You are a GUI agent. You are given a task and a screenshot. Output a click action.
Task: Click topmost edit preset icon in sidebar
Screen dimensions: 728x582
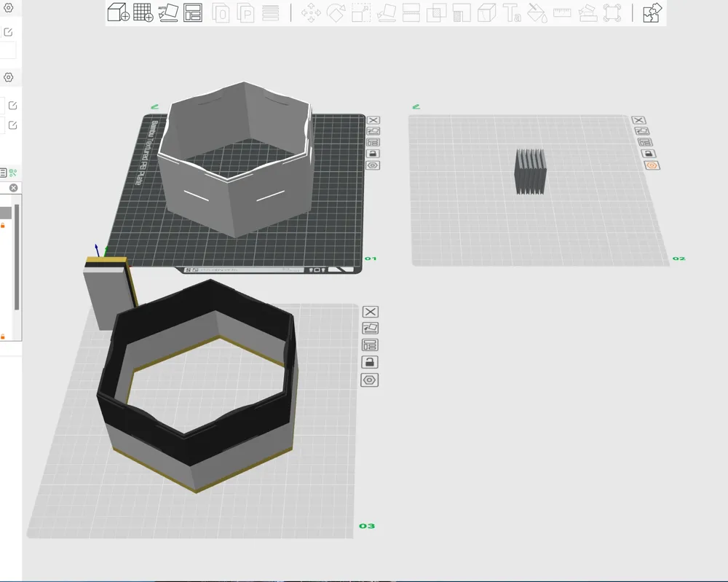(x=8, y=32)
